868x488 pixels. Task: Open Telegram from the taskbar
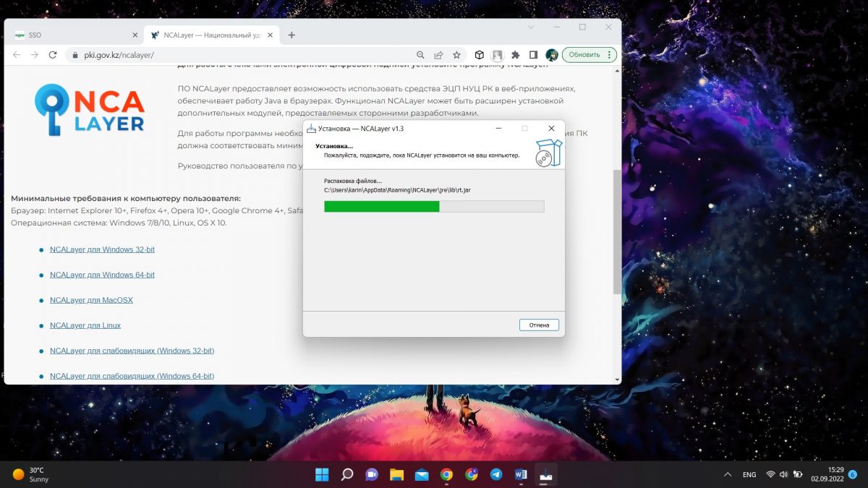pos(496,475)
